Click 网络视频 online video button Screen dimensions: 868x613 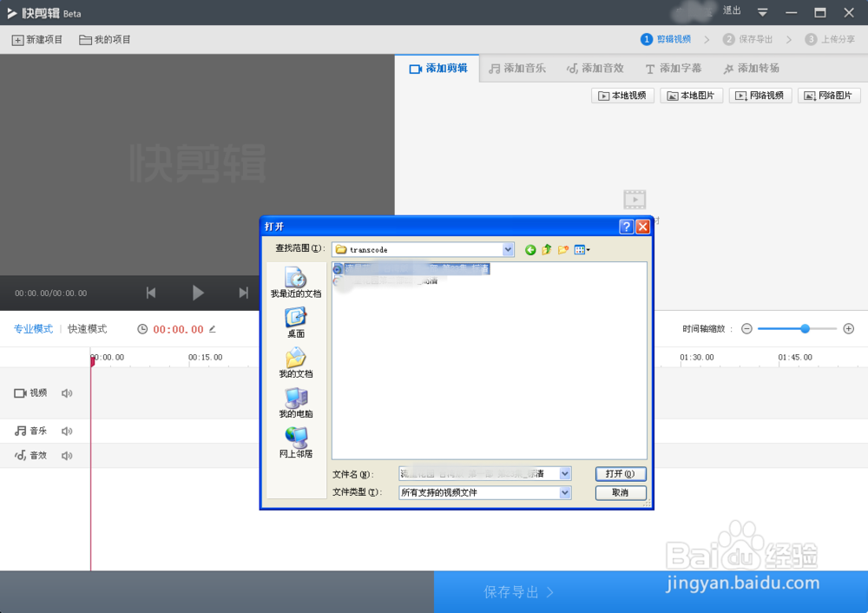pyautogui.click(x=760, y=96)
